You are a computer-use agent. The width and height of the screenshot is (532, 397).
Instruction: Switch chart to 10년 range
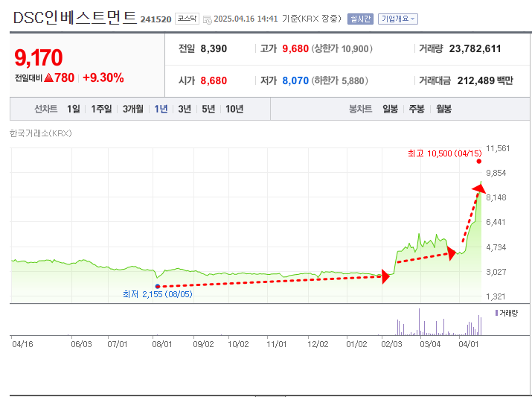(x=234, y=109)
